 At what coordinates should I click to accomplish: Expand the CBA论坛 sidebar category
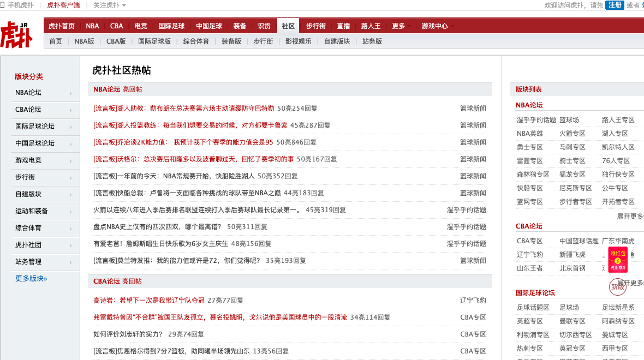click(x=44, y=110)
